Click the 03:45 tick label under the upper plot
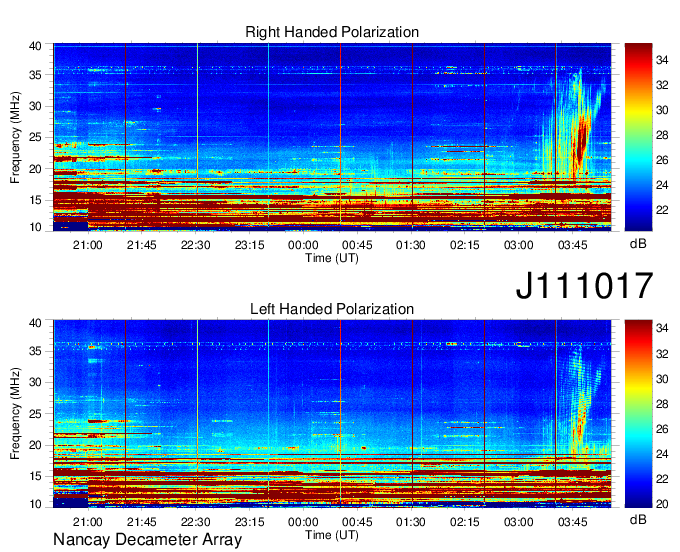The image size is (680, 552). click(x=572, y=245)
